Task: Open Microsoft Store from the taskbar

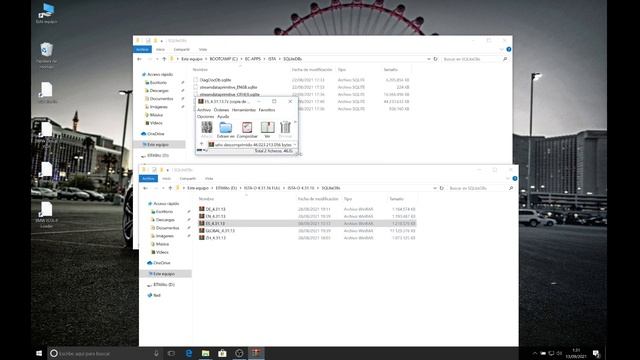Action: (x=222, y=353)
